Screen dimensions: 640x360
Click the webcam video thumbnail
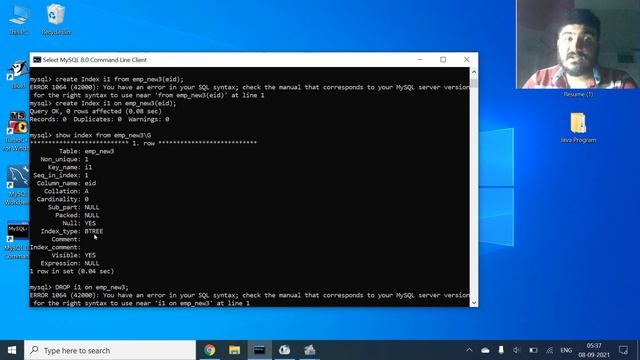point(578,44)
